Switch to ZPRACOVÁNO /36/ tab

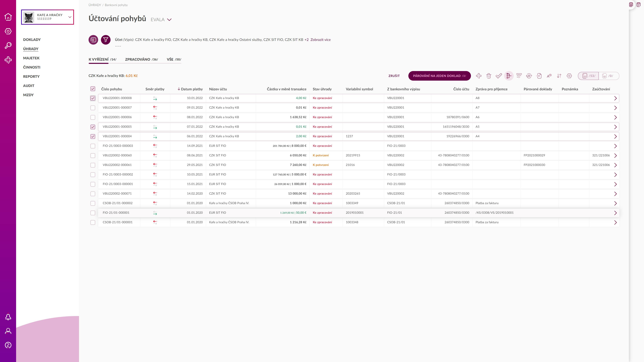pos(142,59)
